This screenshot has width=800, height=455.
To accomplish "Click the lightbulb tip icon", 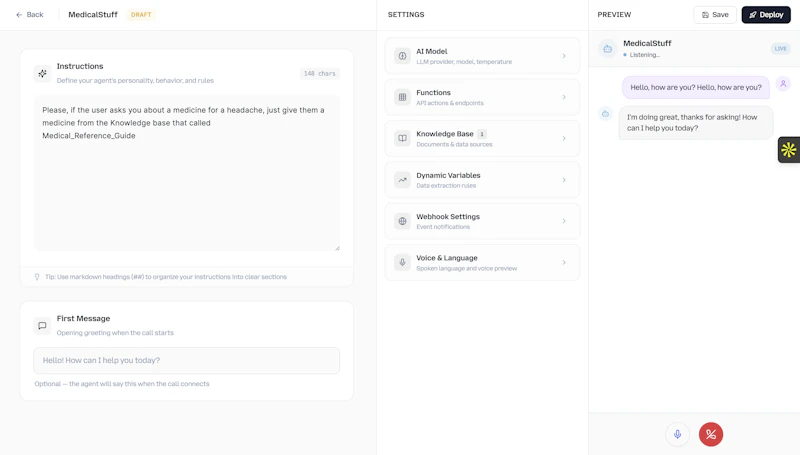I will [x=37, y=277].
